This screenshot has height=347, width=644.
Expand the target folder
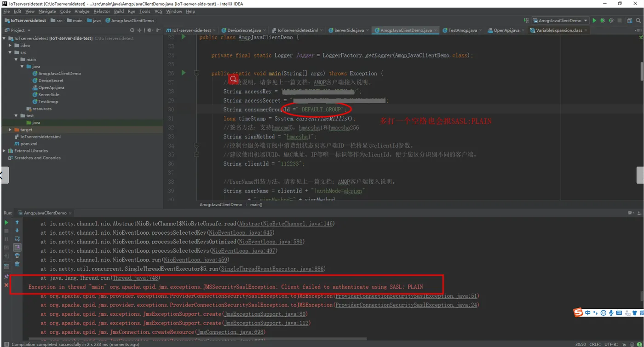[x=10, y=130]
